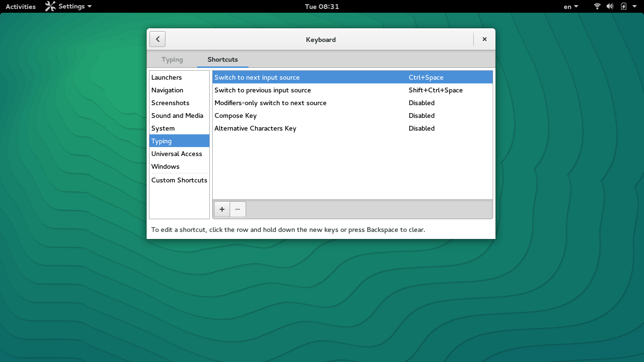Select the Launchers category
Screen dimensions: 644x362
166,77
